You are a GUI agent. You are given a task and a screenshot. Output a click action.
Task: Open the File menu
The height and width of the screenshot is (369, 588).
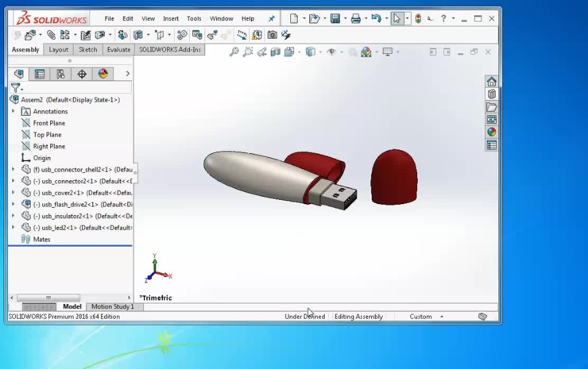[109, 18]
